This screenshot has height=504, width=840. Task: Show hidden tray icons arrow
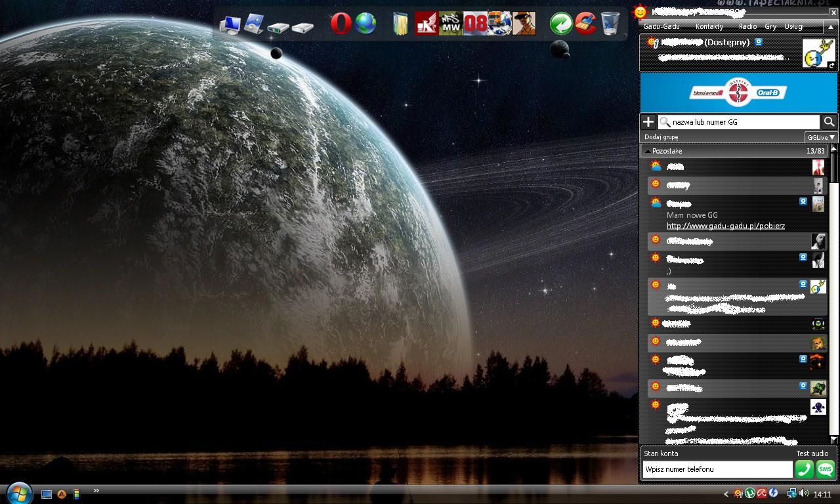coord(726,494)
